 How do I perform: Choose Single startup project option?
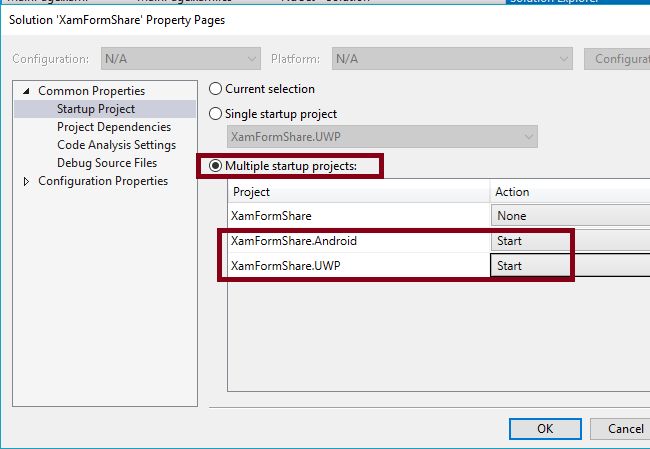click(216, 114)
